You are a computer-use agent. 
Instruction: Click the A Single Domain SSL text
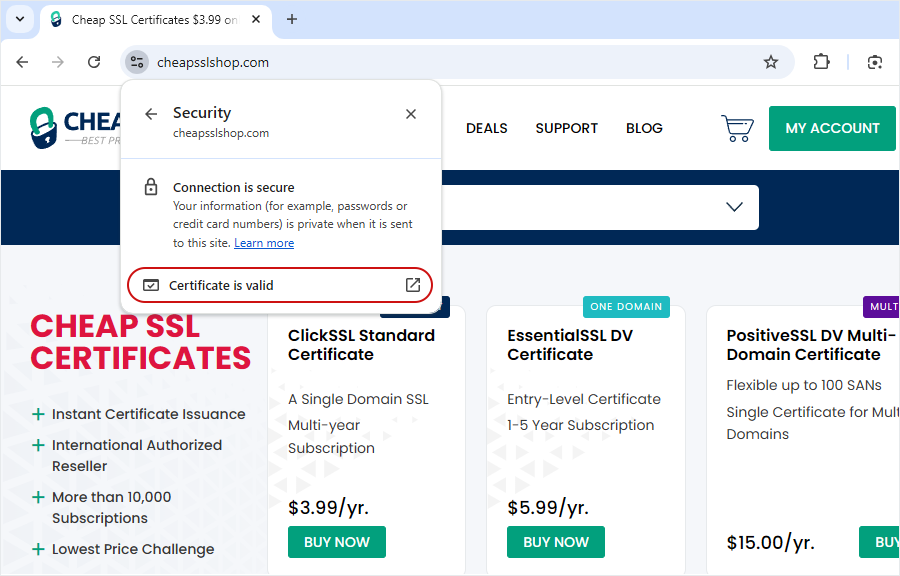pos(358,399)
